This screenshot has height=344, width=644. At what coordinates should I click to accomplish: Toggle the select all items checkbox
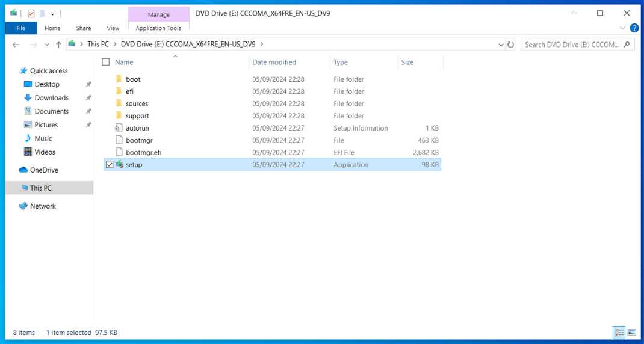tap(106, 62)
